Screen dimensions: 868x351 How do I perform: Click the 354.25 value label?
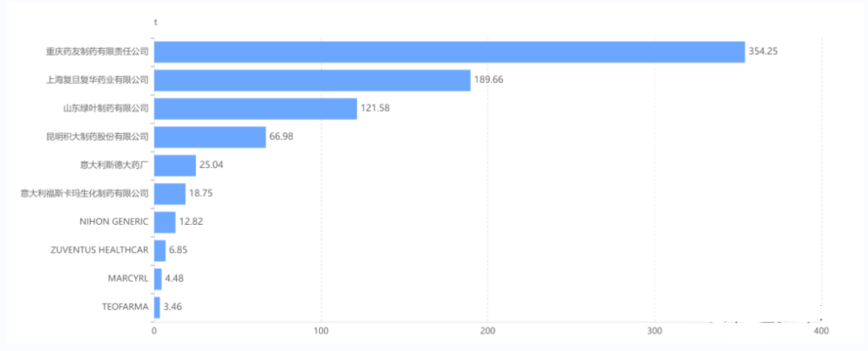click(764, 51)
